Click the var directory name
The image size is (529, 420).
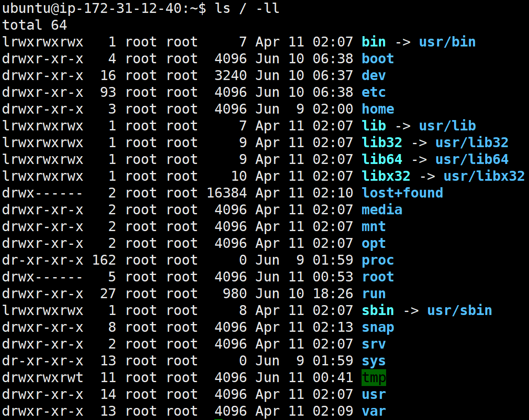pyautogui.click(x=374, y=411)
